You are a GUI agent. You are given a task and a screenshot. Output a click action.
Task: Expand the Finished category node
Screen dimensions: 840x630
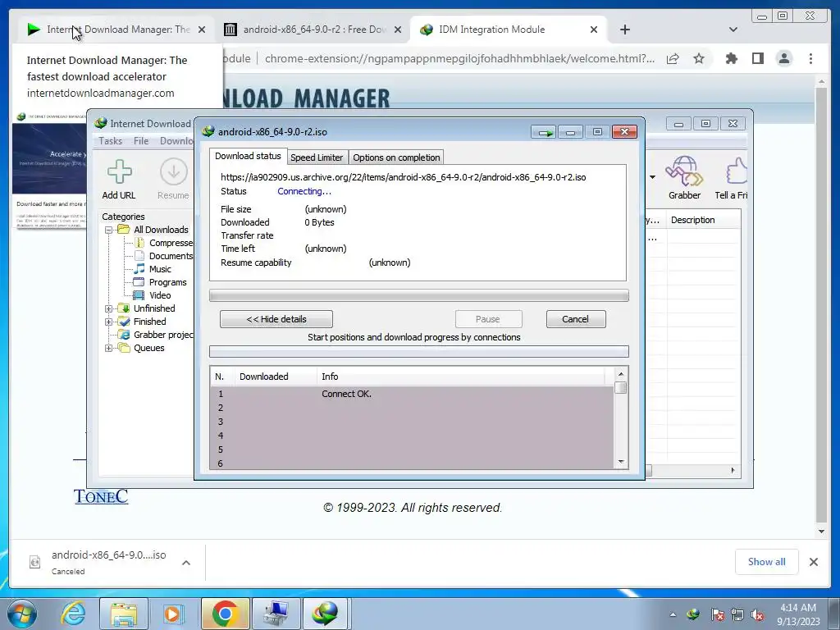click(109, 322)
